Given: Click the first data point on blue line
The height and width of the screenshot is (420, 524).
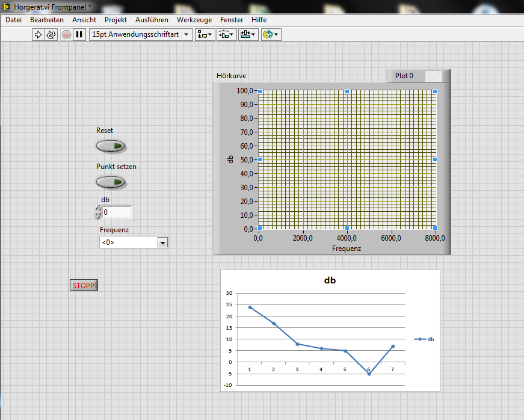Looking at the screenshot, I should pos(250,307).
